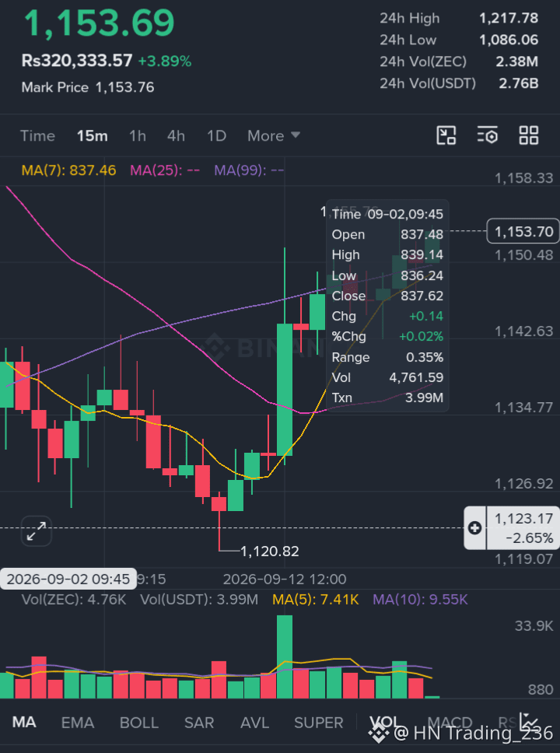Expand chart with the fullscreen arrows icon
The image size is (560, 753).
click(36, 531)
